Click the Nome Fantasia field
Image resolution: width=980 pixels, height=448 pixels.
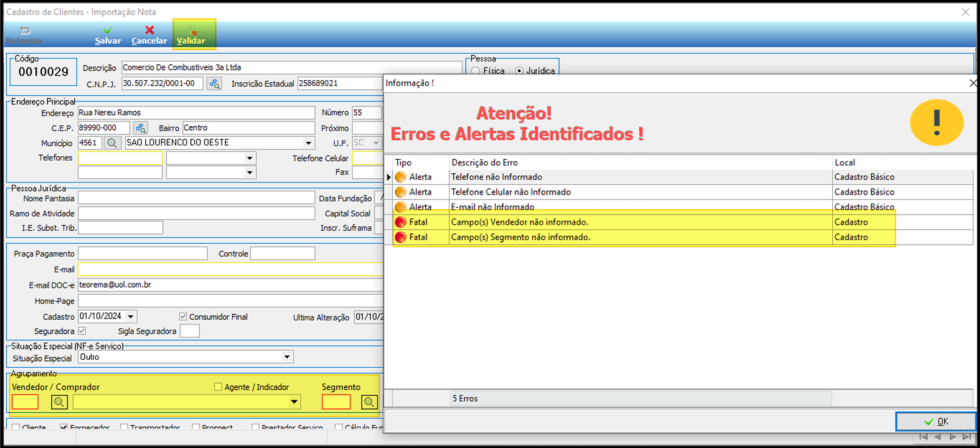196,198
